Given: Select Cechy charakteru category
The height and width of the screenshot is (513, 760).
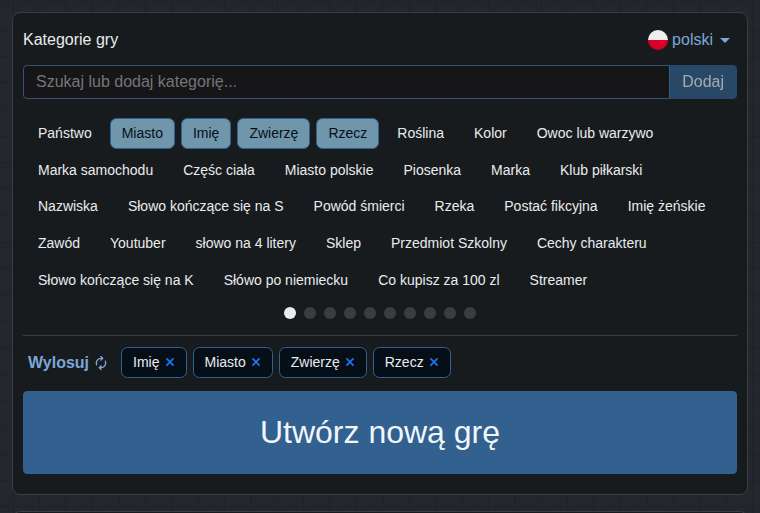Looking at the screenshot, I should point(592,243).
